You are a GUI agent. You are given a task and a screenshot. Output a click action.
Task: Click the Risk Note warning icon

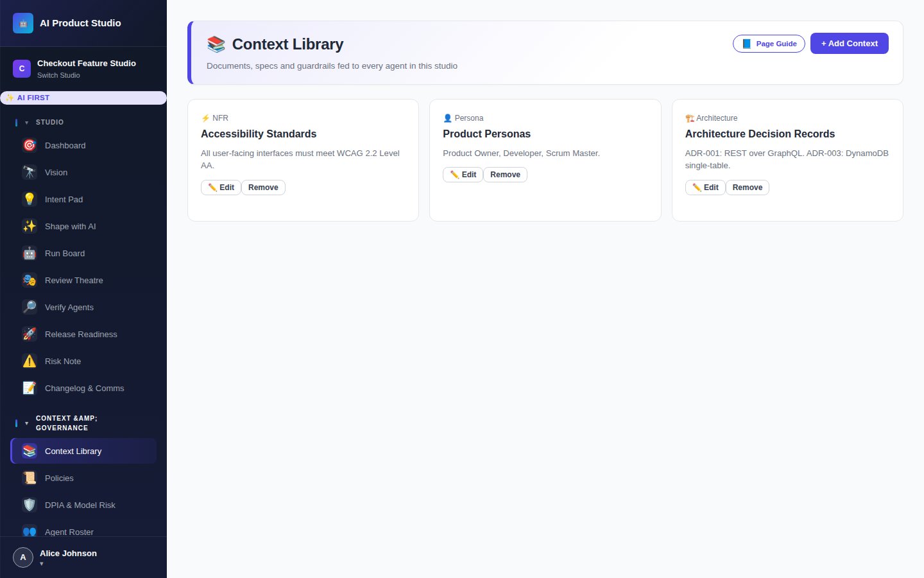30,361
